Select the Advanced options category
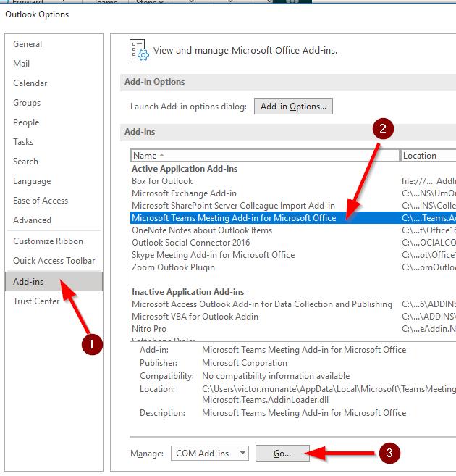This screenshot has width=456, height=476. 32,220
